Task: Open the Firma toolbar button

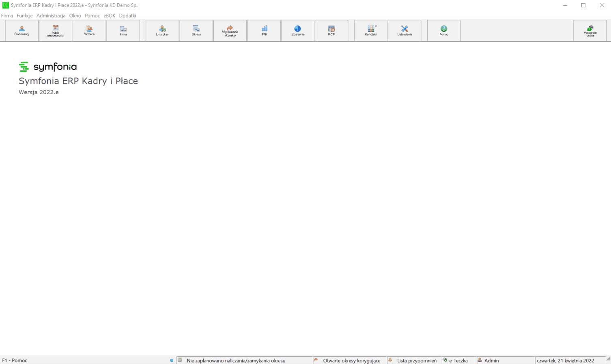Action: (123, 30)
